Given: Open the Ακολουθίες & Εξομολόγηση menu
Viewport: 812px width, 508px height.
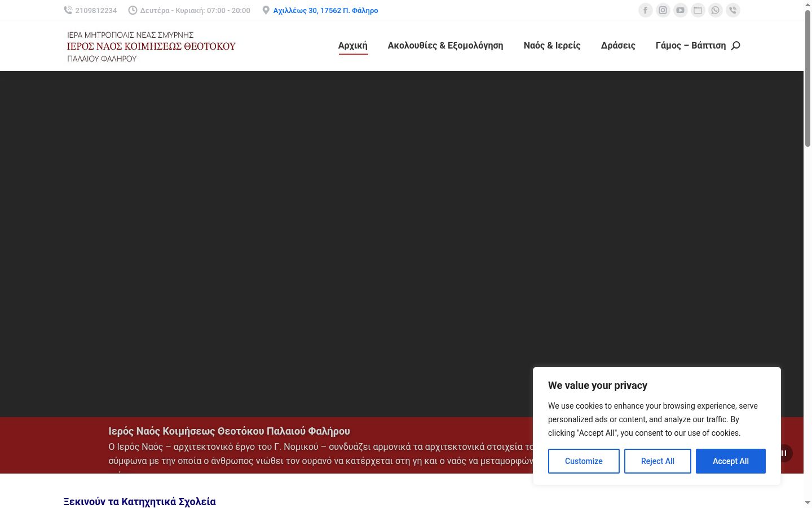Looking at the screenshot, I should [445, 46].
